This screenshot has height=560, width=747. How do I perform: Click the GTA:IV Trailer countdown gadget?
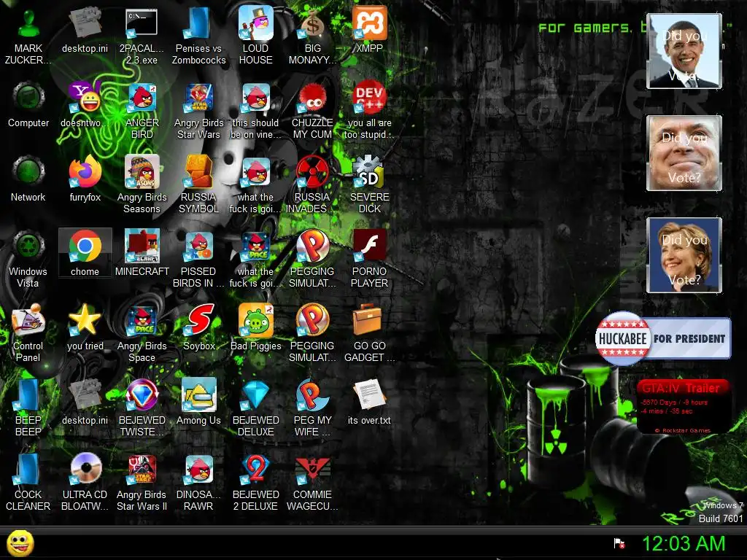coord(683,406)
